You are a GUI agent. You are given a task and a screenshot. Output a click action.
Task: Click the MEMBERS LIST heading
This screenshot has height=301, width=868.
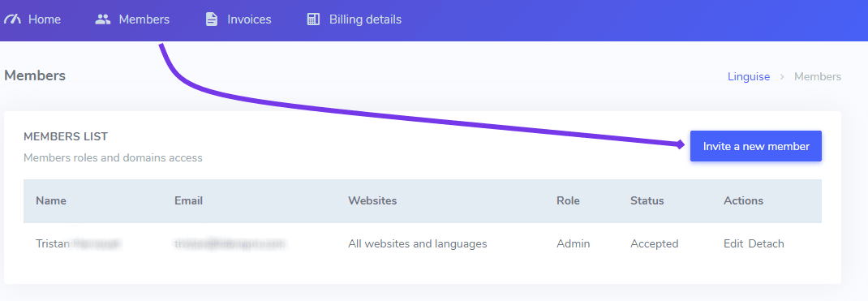pos(66,136)
